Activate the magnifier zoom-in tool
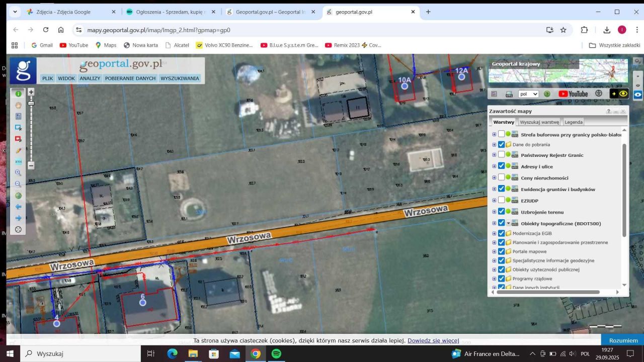Viewport: 644px width, 362px height. click(19, 173)
